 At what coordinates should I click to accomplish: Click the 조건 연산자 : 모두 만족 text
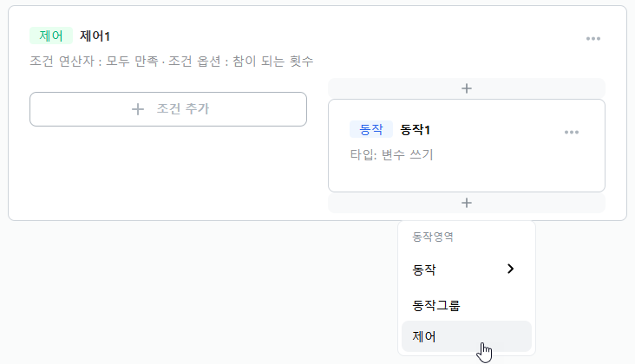click(x=94, y=61)
